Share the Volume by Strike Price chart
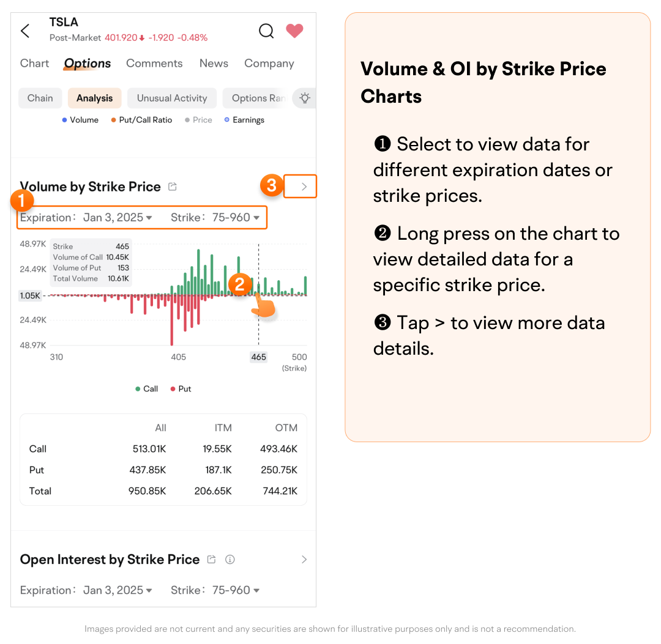The width and height of the screenshot is (661, 644). [173, 187]
